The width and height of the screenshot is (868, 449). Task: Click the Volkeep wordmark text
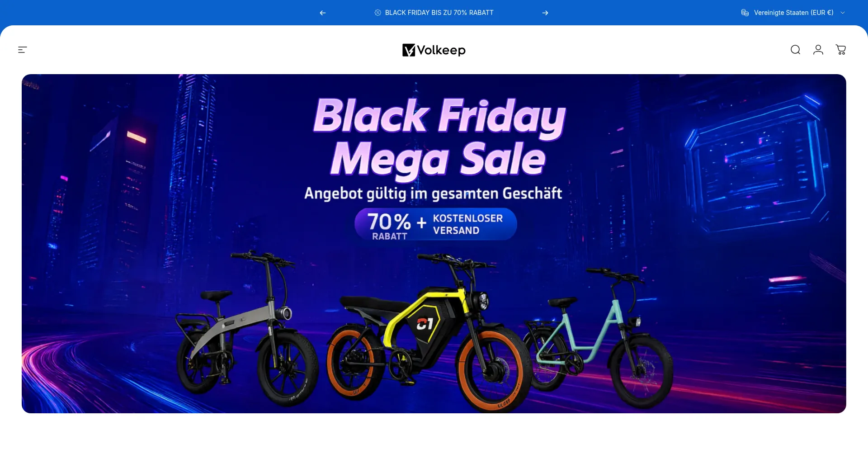441,50
